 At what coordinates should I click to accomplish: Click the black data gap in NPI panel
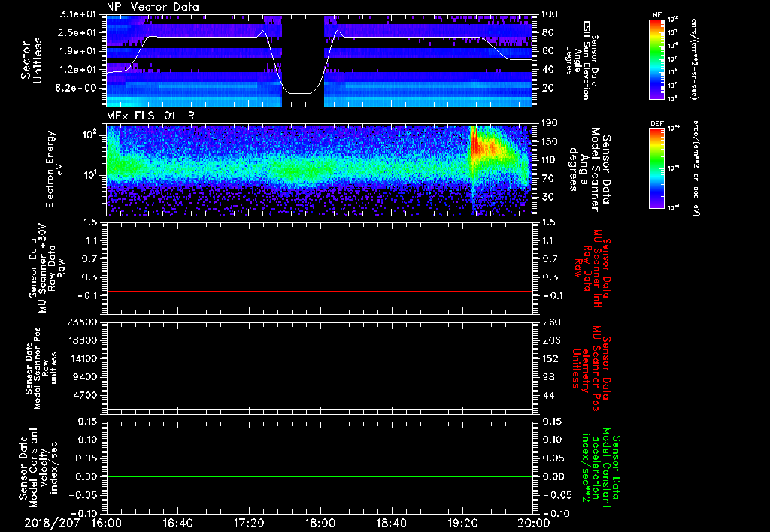(303, 60)
